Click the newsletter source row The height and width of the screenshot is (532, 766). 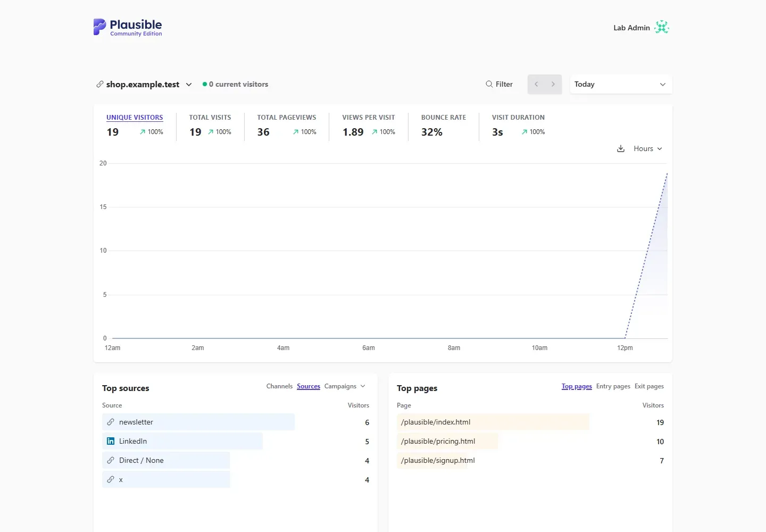236,422
